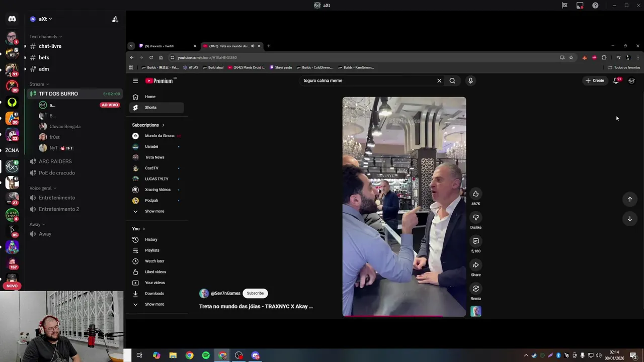Mute the tab playing Treta no mundo
Viewport: 644px width, 362px height.
[x=253, y=46]
